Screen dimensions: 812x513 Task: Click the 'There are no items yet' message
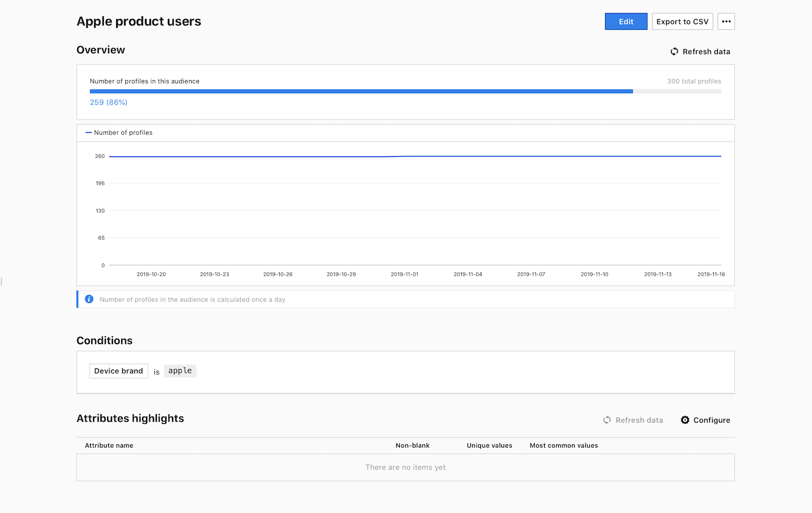tap(405, 467)
